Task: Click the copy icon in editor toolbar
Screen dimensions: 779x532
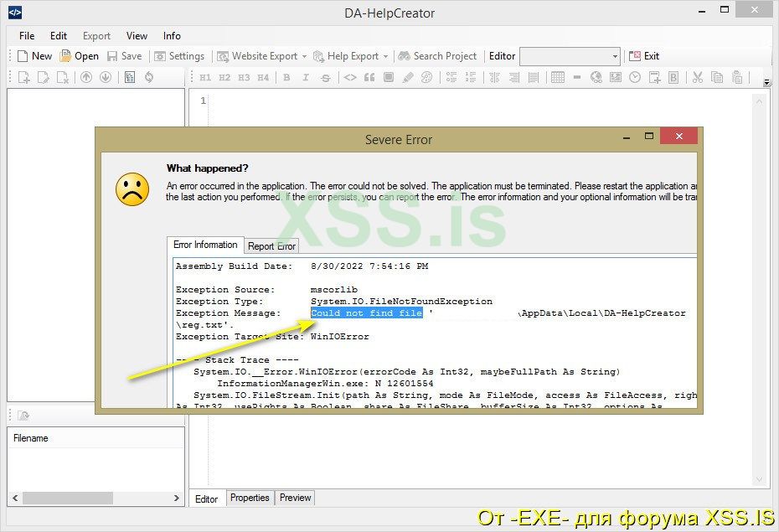Action: pos(717,77)
